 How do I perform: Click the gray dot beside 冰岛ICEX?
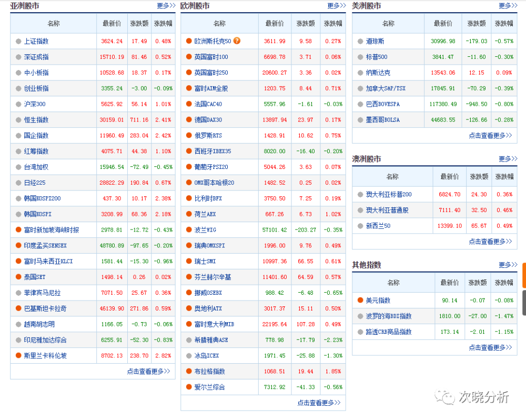click(x=189, y=356)
